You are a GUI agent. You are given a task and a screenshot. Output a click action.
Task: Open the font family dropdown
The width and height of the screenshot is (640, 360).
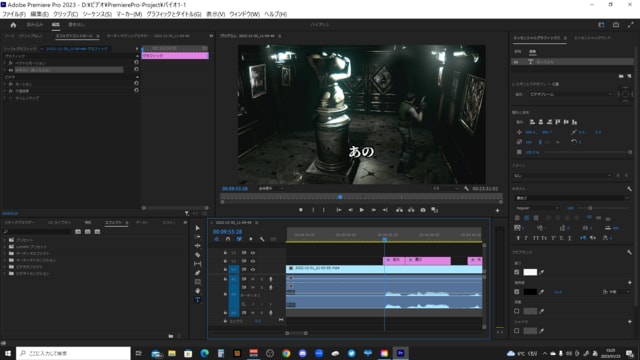pyautogui.click(x=572, y=198)
